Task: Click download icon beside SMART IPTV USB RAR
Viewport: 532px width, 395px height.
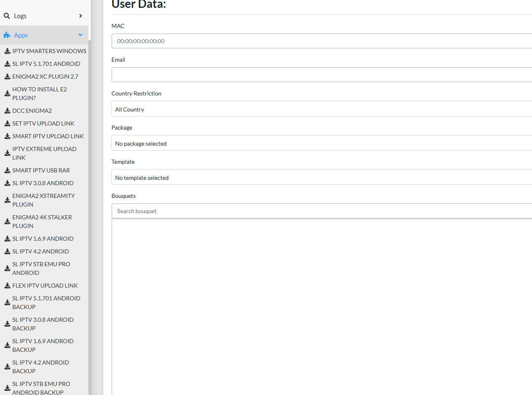Action: 7,170
